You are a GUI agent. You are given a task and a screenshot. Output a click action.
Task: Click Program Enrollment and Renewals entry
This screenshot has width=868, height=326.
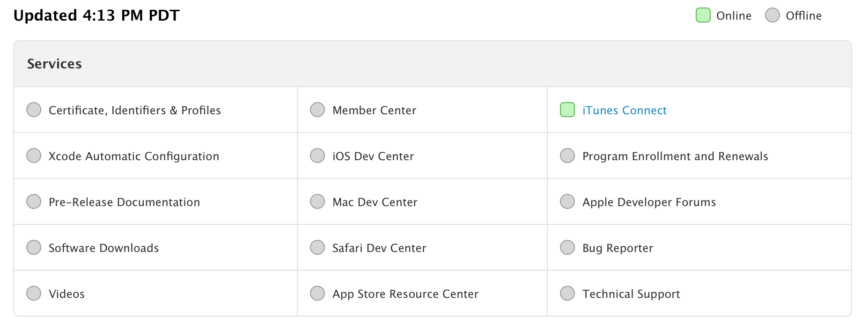coord(675,156)
